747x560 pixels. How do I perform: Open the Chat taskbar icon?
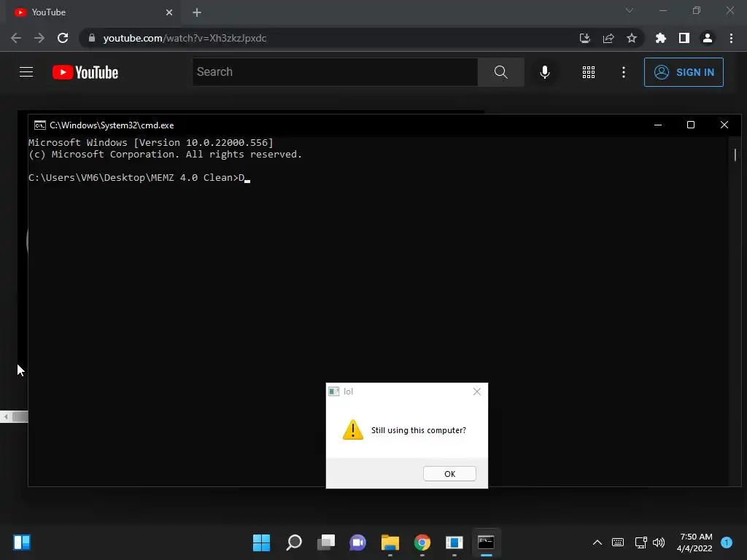[357, 542]
